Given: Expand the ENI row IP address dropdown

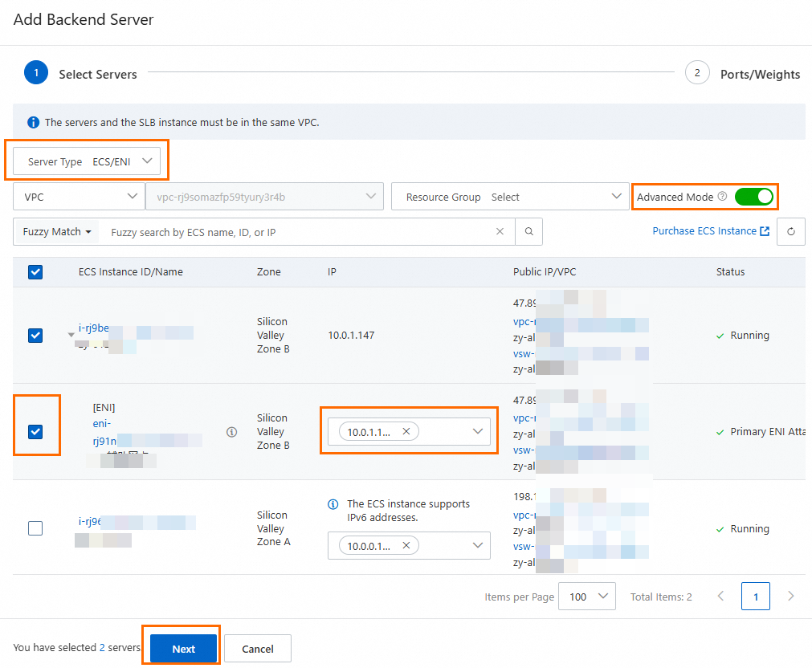Looking at the screenshot, I should (477, 431).
